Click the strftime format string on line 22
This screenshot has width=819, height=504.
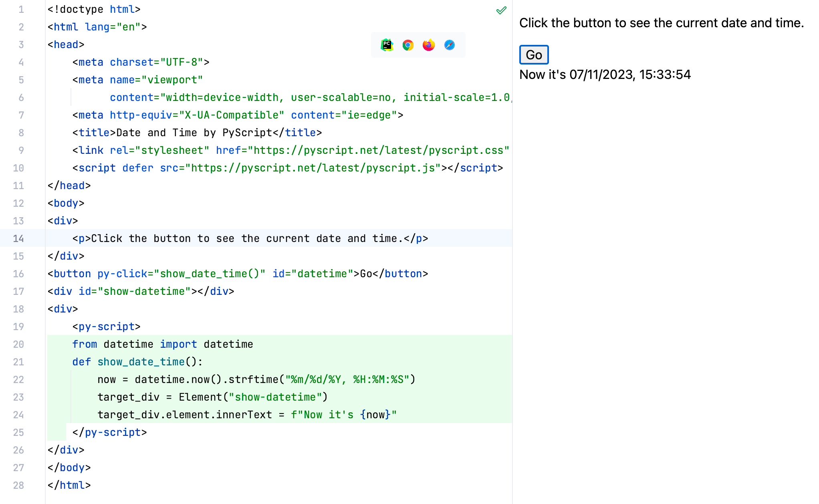pyautogui.click(x=348, y=379)
